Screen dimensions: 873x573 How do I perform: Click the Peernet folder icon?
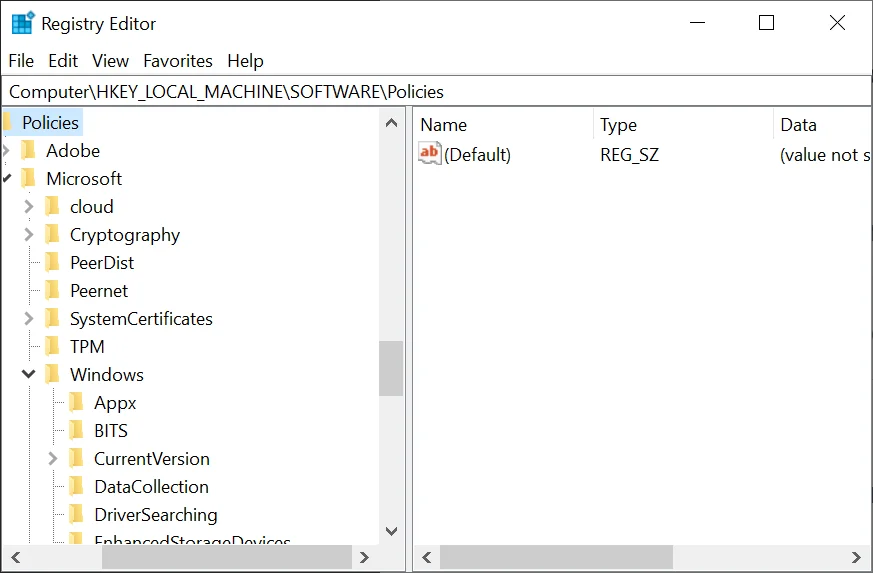52,291
